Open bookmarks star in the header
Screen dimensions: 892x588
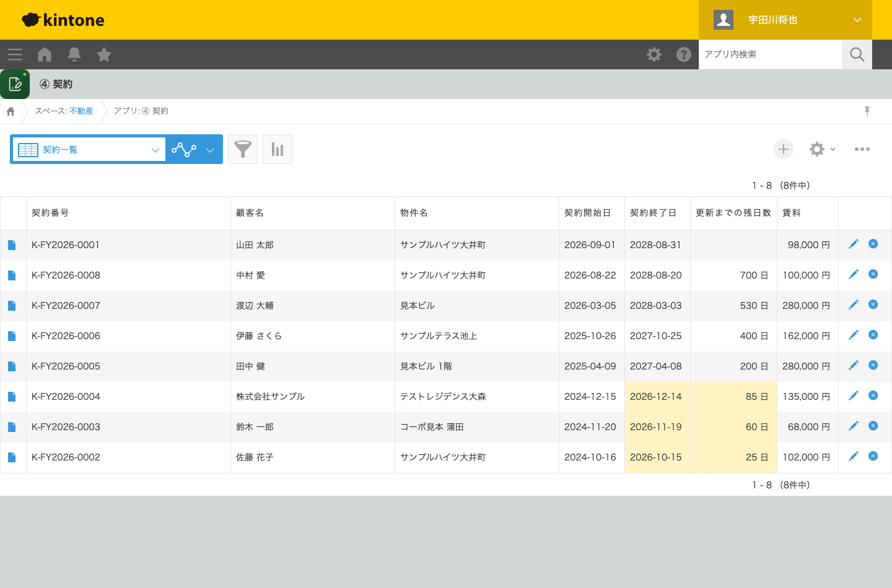pyautogui.click(x=104, y=54)
